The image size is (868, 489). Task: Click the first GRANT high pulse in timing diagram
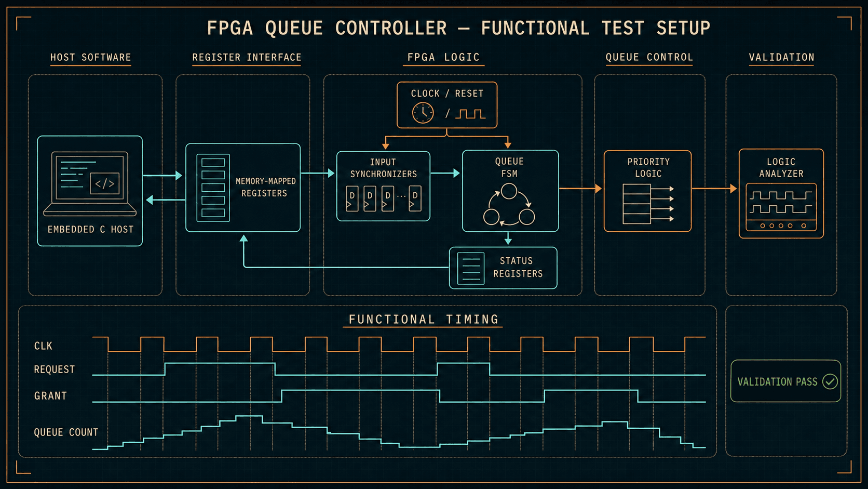click(361, 395)
